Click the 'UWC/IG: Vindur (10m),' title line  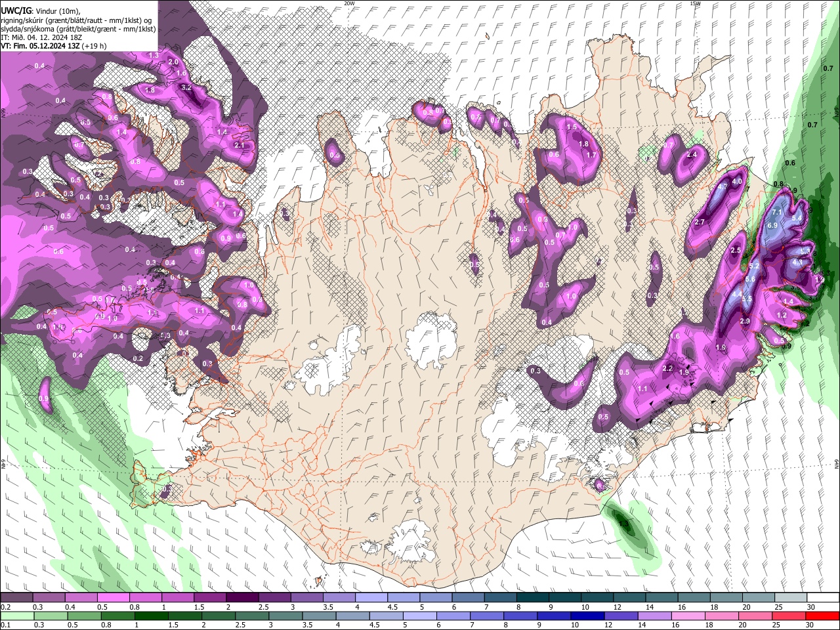41,11
